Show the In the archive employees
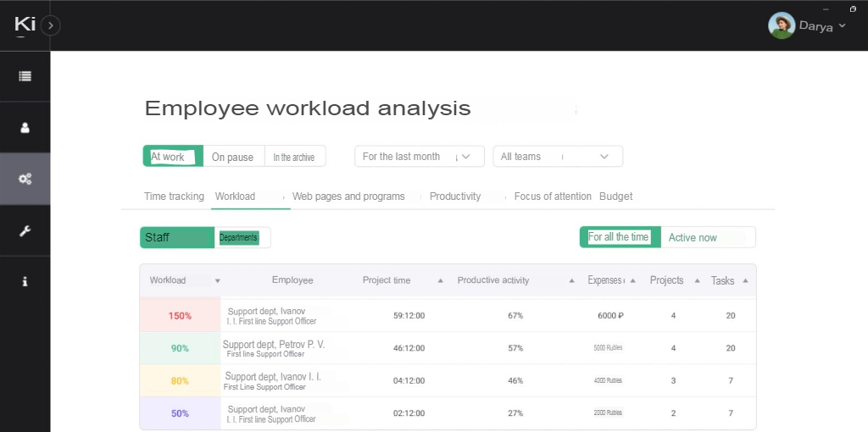 (x=294, y=157)
